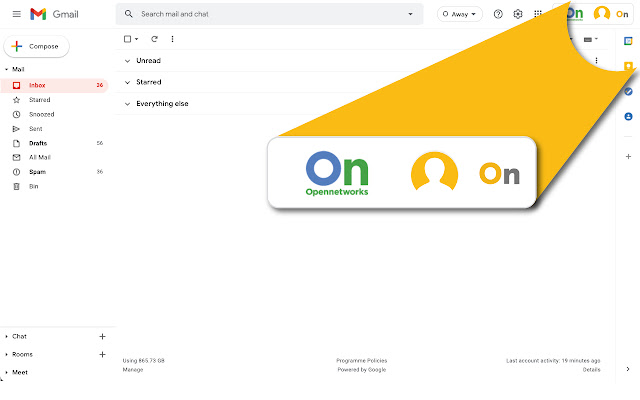Viewport: 640px width, 400px height.
Task: Hide side panel chevron arrow
Action: [628, 369]
